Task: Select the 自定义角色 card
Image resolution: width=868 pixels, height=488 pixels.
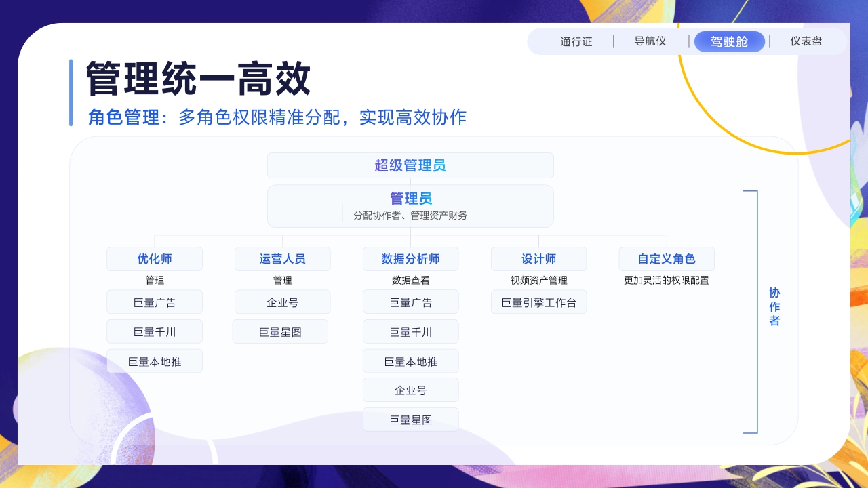Action: click(x=667, y=258)
